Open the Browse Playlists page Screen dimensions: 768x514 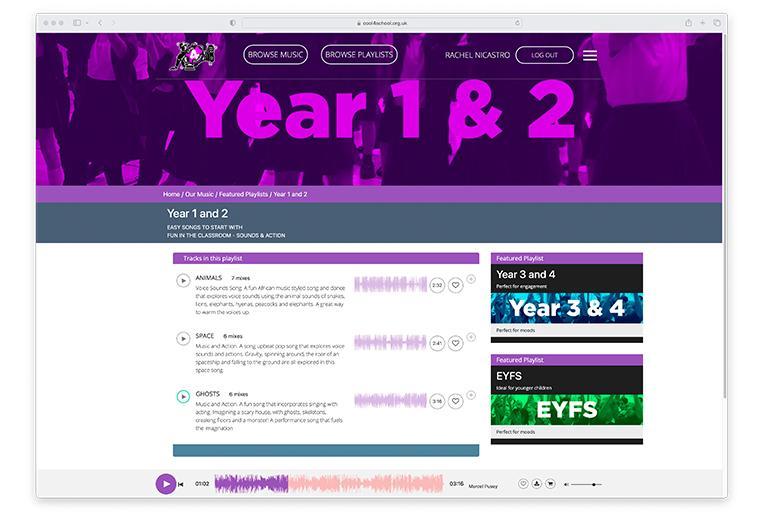[359, 54]
